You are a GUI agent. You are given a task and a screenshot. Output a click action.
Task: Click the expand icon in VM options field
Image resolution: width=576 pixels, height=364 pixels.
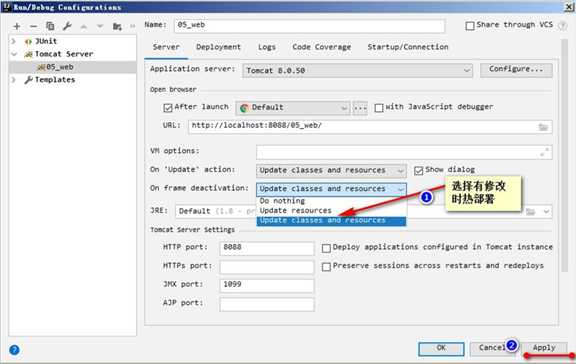pos(544,152)
